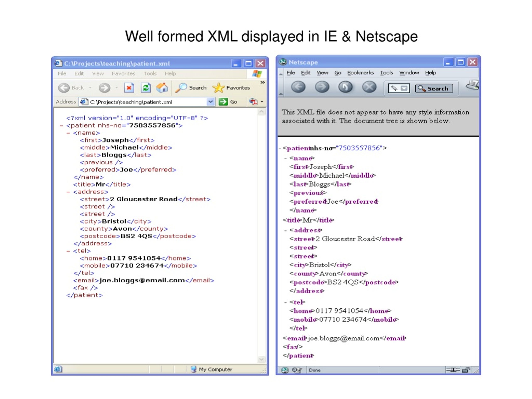Viewport: 532px width, 399px height.
Task: Collapse the tel node in Netscape
Action: pos(286,303)
